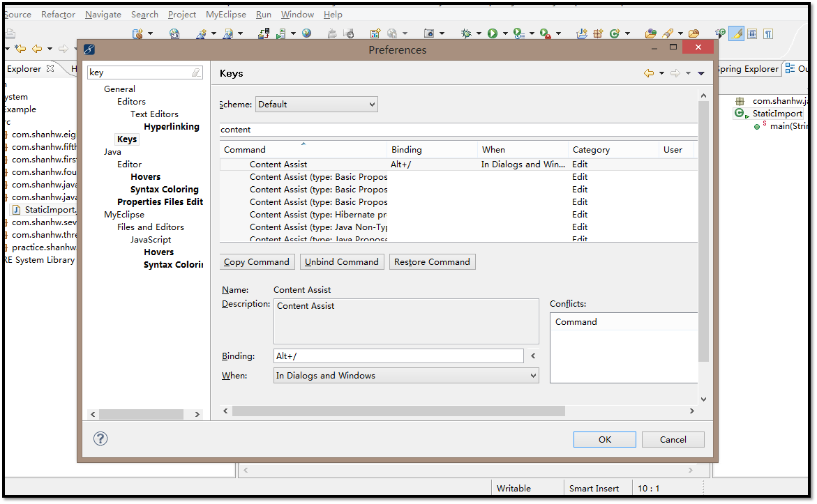The height and width of the screenshot is (504, 817).
Task: Click the Help question mark icon
Action: 100,438
